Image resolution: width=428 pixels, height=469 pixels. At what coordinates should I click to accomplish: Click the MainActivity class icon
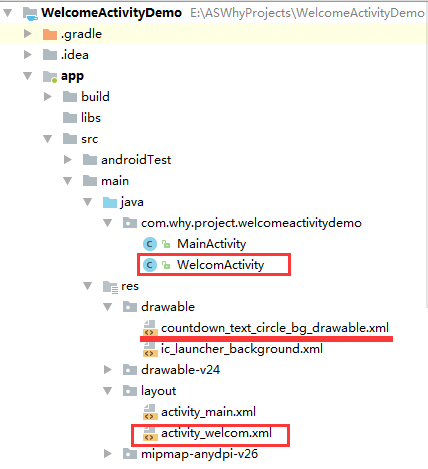[x=150, y=244]
